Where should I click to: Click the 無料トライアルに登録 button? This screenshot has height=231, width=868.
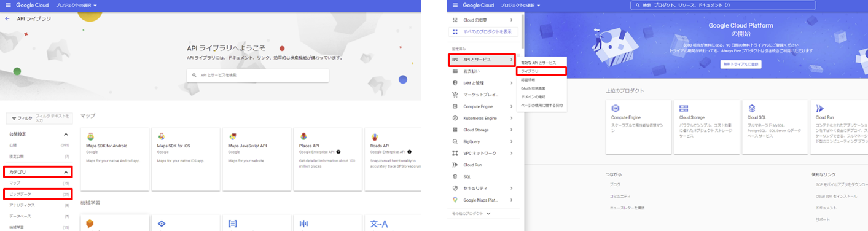[741, 64]
